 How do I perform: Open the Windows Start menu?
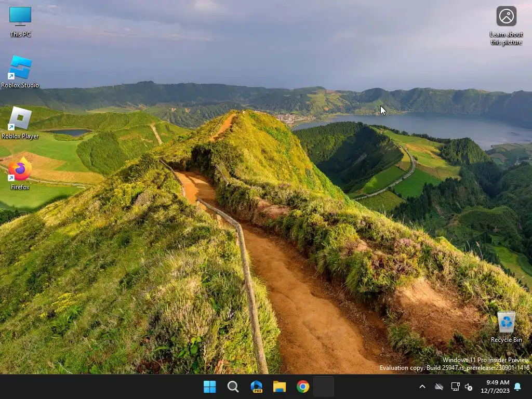[210, 387]
